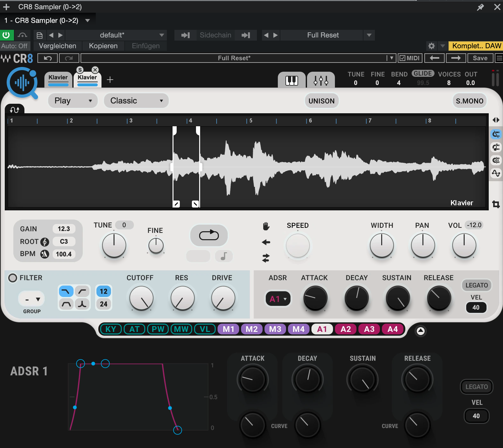Screen dimensions: 503x448
Task: Open the default* preset dropdown
Action: (116, 35)
